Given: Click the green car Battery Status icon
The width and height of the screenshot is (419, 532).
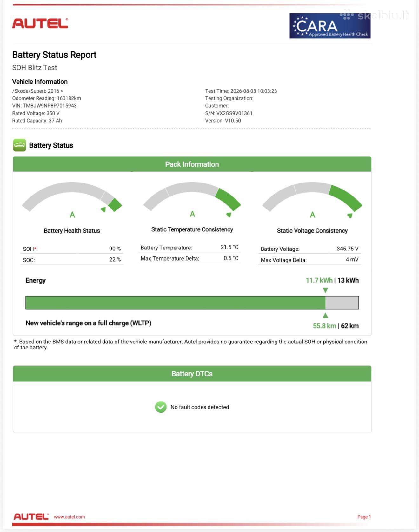Looking at the screenshot, I should [x=20, y=145].
